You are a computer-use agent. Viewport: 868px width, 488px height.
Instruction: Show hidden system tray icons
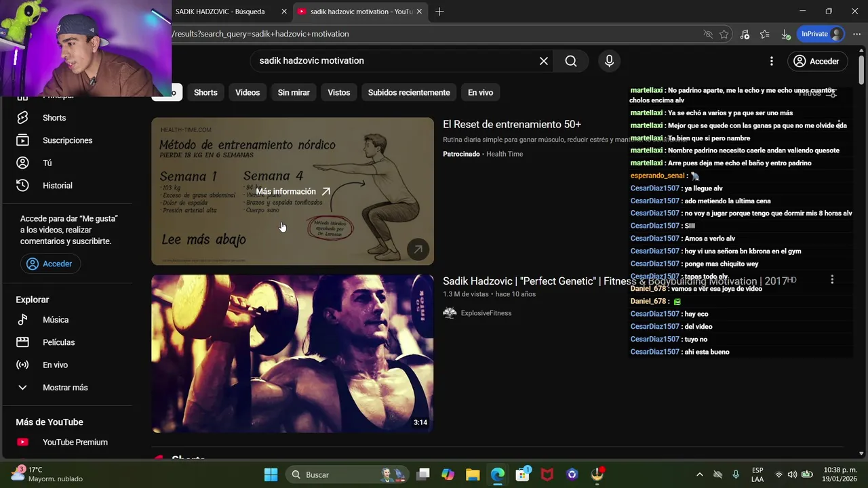pos(700,474)
